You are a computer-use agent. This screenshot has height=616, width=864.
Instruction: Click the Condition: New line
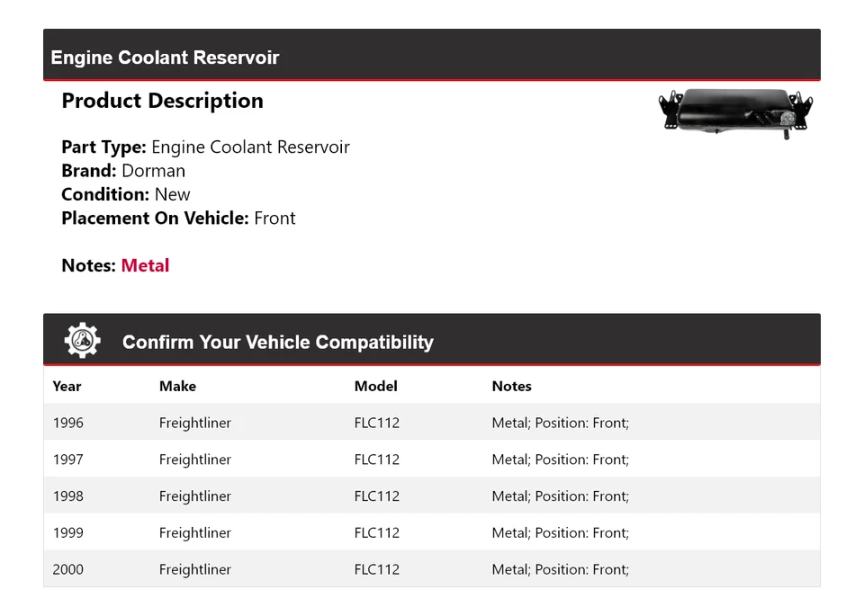tap(126, 194)
